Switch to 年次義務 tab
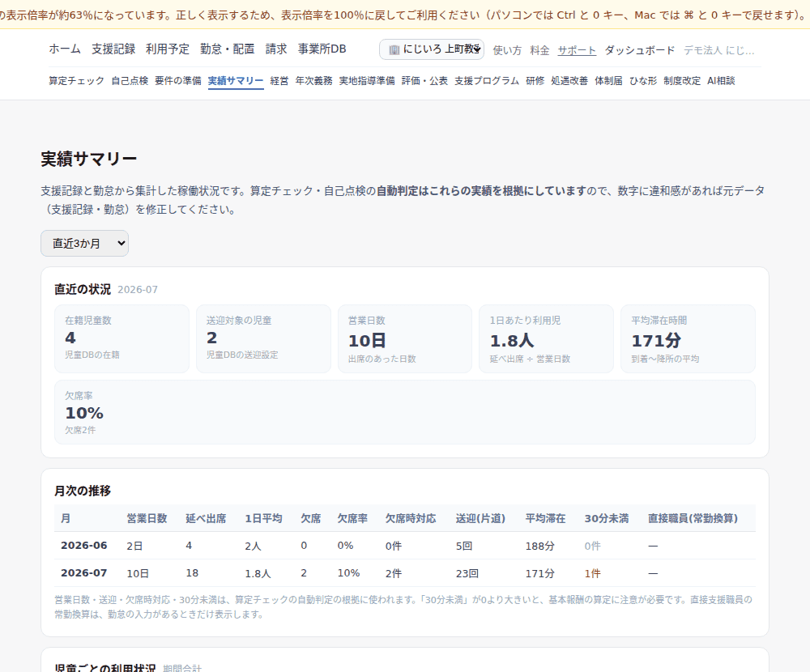The image size is (810, 672). tap(313, 81)
